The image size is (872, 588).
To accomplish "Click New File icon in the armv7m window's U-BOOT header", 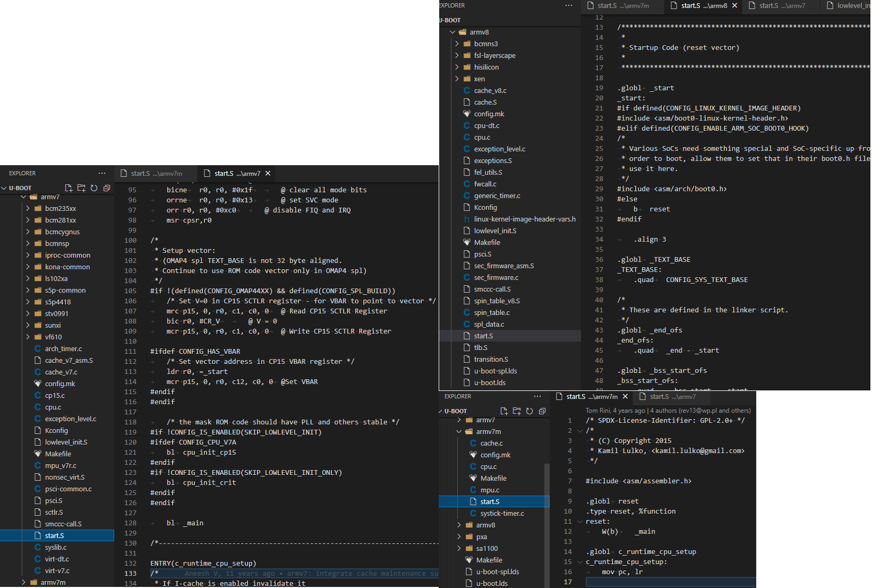I will [504, 411].
